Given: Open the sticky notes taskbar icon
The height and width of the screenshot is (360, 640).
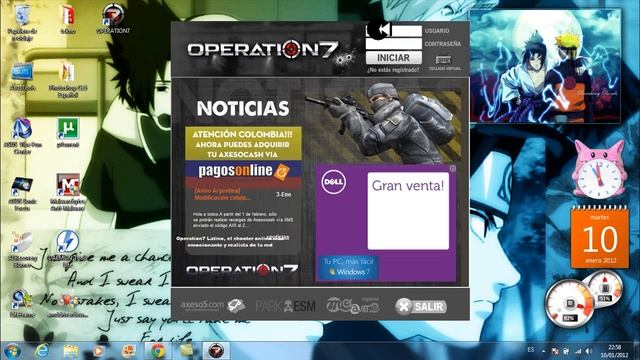Looking at the screenshot, I should coord(187,351).
